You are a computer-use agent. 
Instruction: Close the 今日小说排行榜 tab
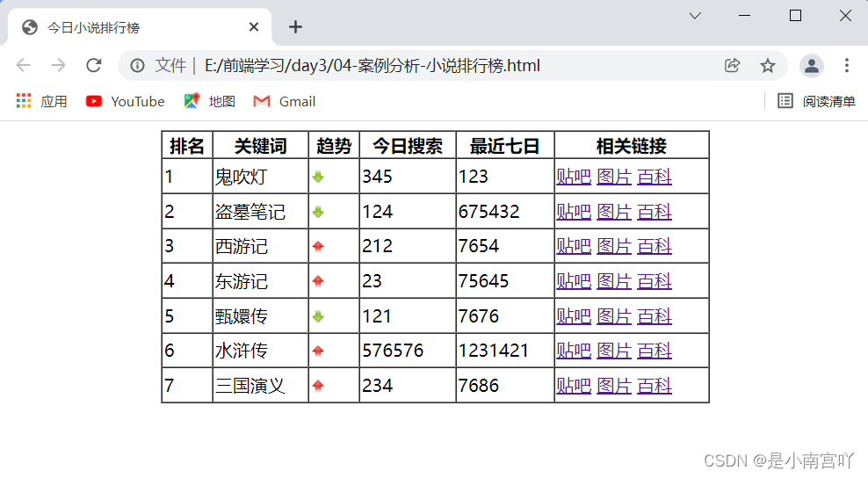tap(254, 26)
